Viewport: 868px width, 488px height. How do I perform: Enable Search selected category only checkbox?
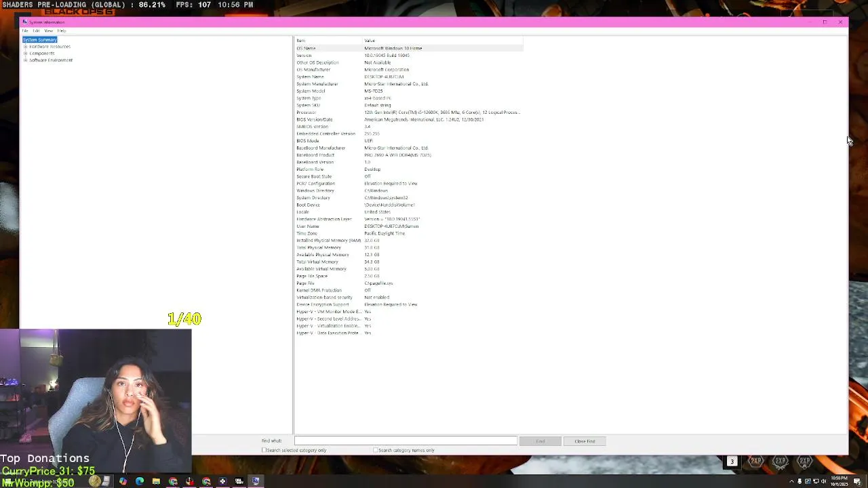(x=264, y=450)
